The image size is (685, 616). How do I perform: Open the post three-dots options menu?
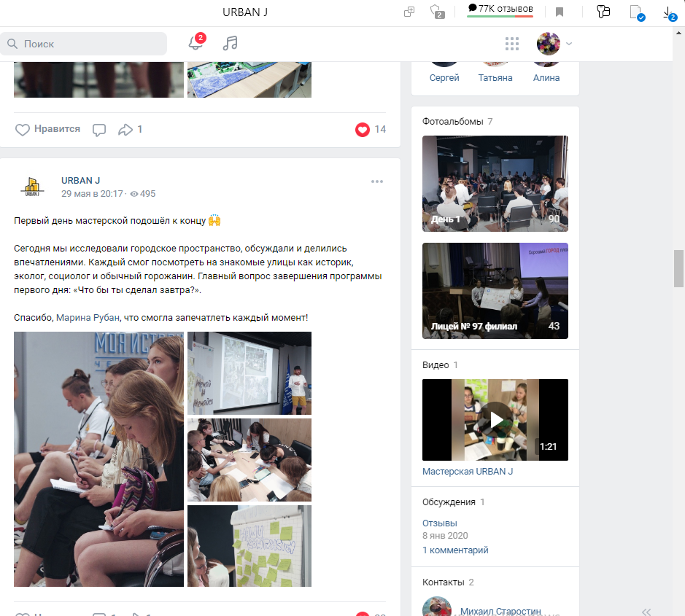click(x=377, y=182)
